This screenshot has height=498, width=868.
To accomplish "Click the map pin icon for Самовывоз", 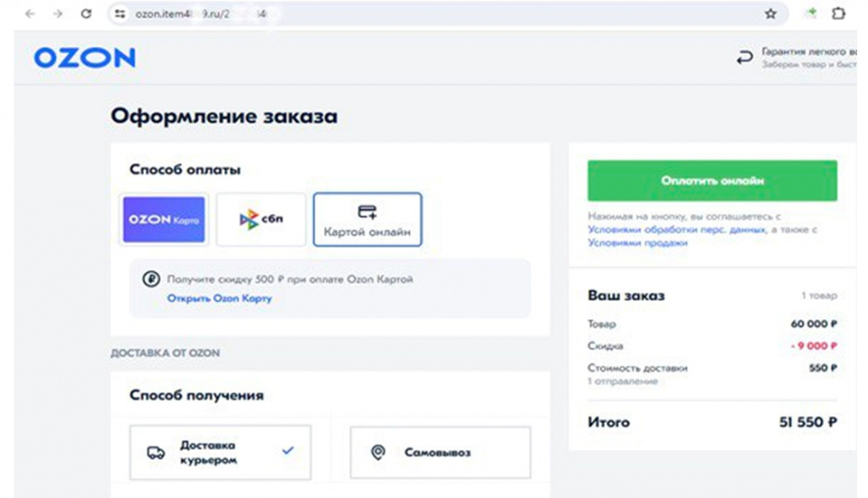I will pyautogui.click(x=378, y=452).
